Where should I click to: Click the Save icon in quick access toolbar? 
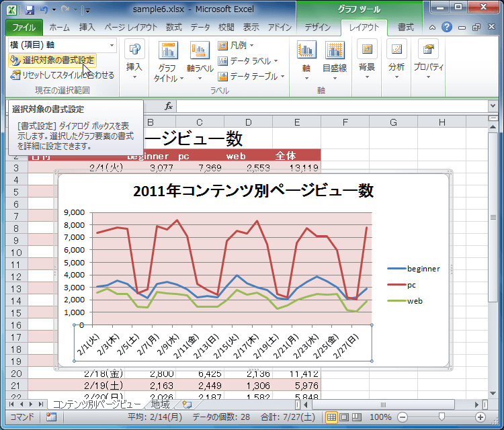(x=30, y=10)
